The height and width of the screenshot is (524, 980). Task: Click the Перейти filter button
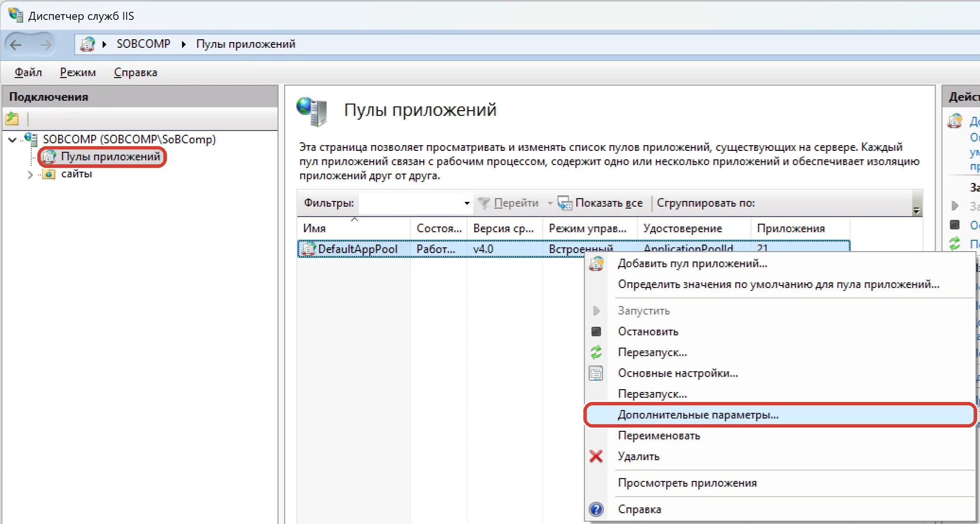coord(508,203)
